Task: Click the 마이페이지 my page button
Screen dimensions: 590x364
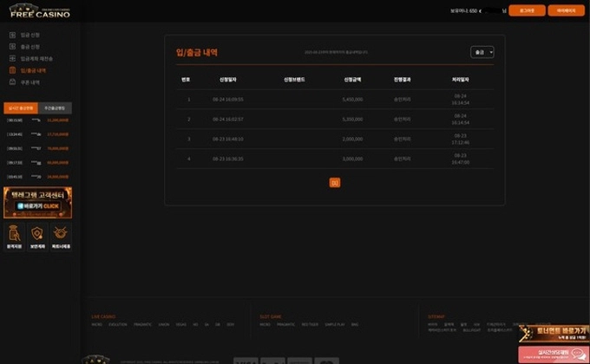Action: (x=566, y=10)
